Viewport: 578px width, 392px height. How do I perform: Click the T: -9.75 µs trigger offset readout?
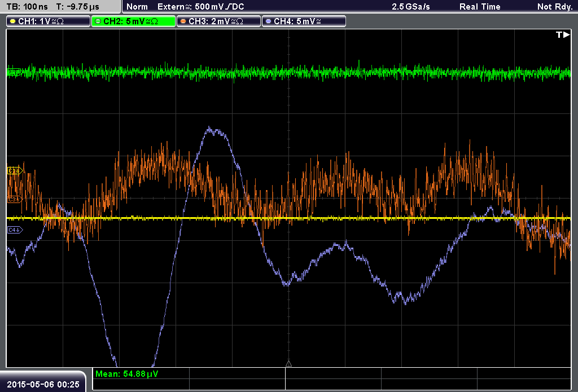point(77,7)
